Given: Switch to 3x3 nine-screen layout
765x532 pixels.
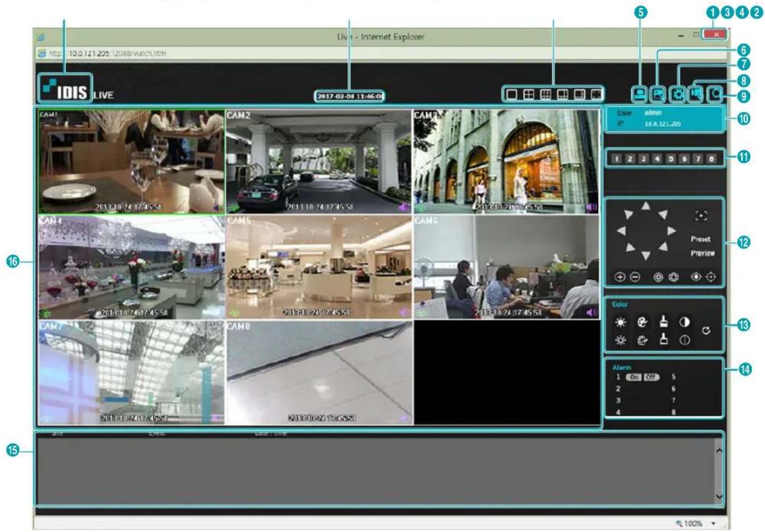Looking at the screenshot, I should click(546, 95).
